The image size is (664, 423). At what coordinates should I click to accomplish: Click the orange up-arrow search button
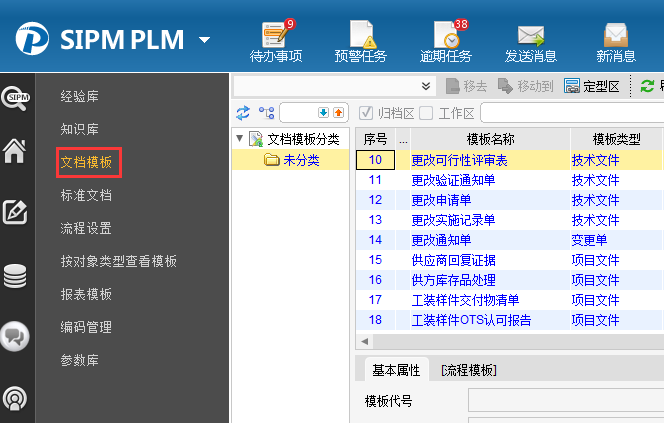click(338, 113)
